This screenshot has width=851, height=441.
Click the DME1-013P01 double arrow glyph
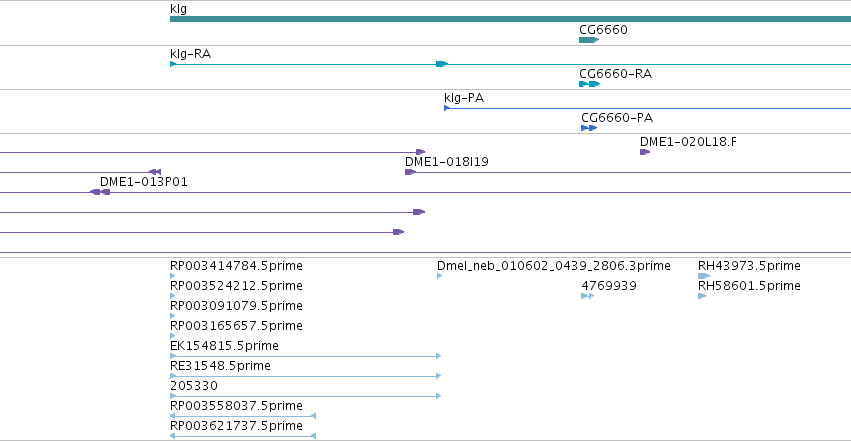click(100, 192)
